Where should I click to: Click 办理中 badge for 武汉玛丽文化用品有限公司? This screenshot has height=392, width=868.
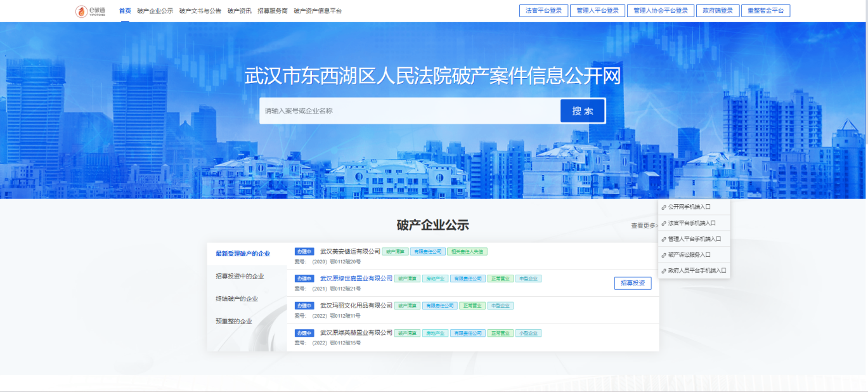coord(304,306)
